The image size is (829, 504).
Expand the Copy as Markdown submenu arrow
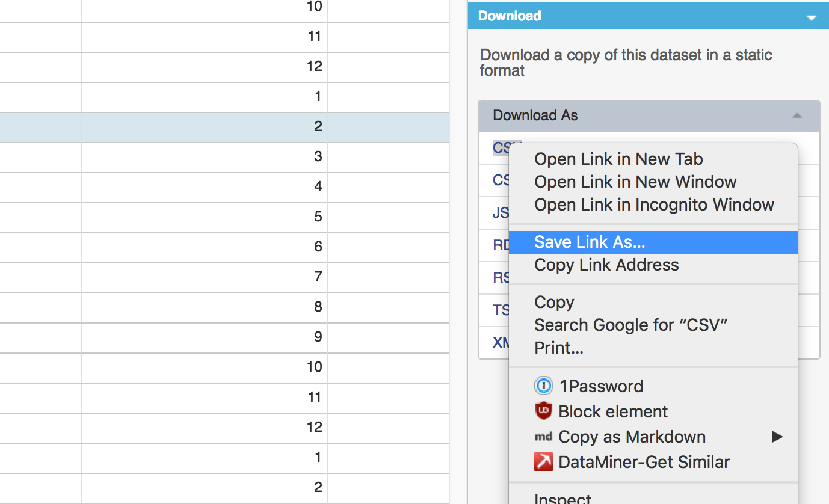point(777,437)
